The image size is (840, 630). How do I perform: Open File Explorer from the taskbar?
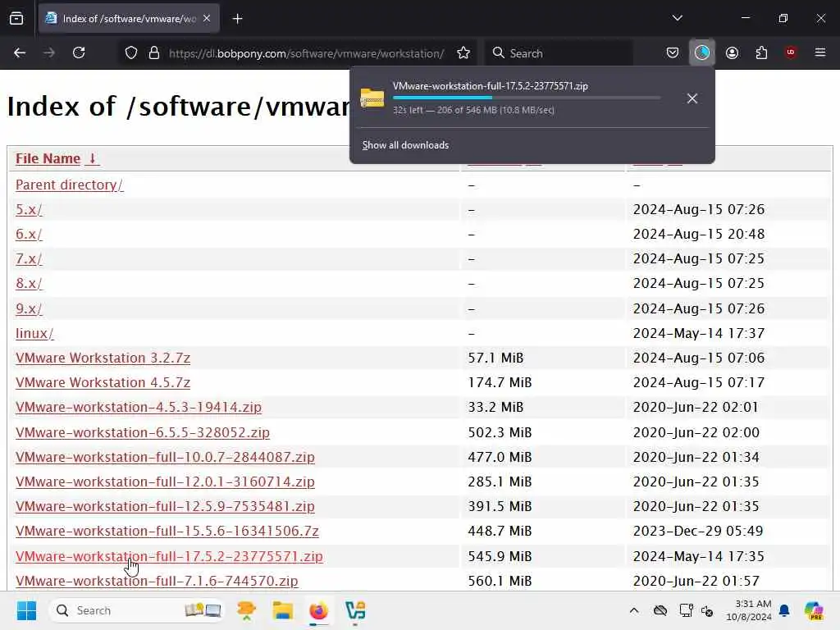coord(282,610)
